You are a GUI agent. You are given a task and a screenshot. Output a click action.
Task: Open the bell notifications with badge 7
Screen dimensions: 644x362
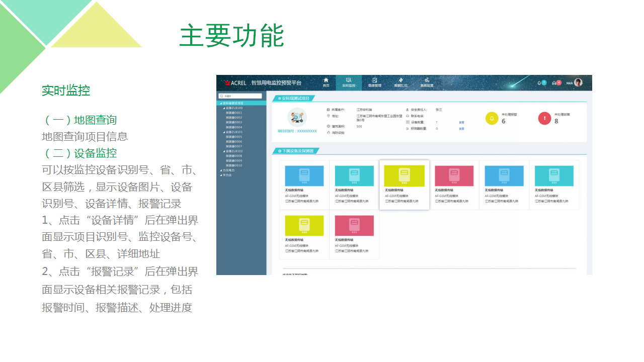click(x=541, y=82)
